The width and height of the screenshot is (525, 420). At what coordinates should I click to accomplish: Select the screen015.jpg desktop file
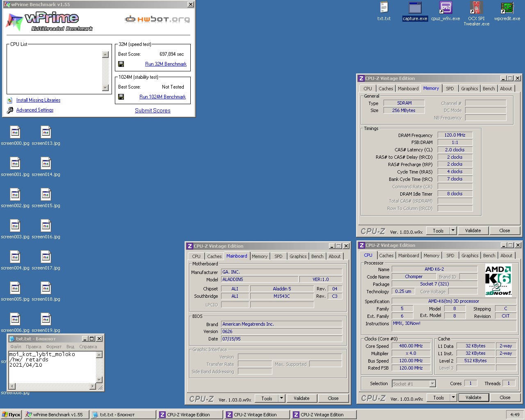(x=46, y=198)
